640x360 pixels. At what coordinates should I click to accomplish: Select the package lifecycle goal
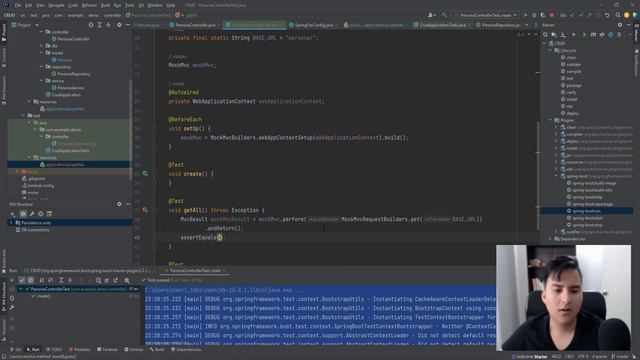(571, 85)
